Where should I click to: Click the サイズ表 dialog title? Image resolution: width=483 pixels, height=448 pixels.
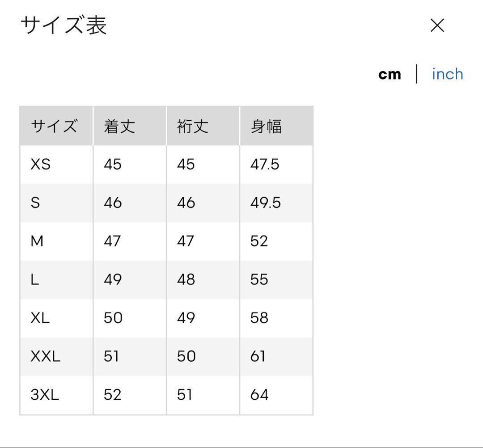pyautogui.click(x=64, y=25)
